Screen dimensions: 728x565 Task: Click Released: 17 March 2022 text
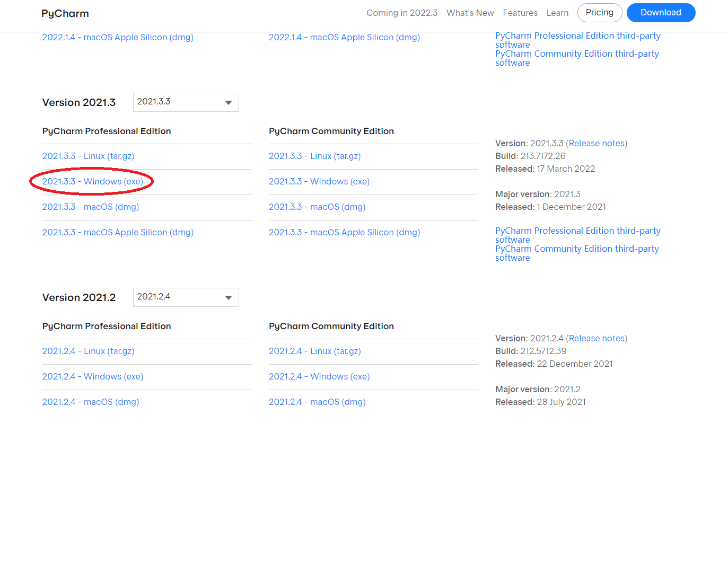point(545,169)
